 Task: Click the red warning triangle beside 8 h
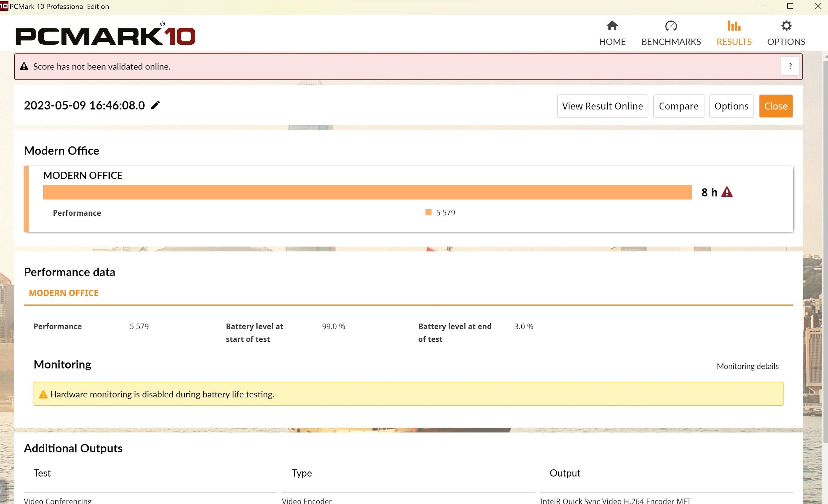tap(726, 192)
